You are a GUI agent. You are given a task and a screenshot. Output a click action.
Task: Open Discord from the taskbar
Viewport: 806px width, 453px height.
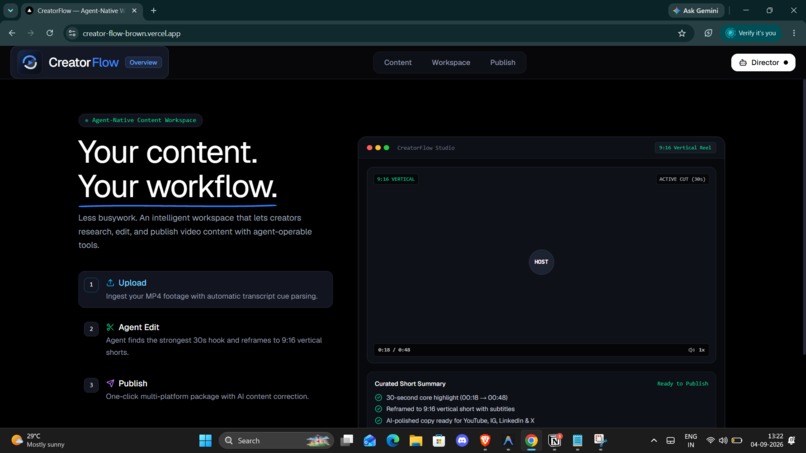click(462, 441)
